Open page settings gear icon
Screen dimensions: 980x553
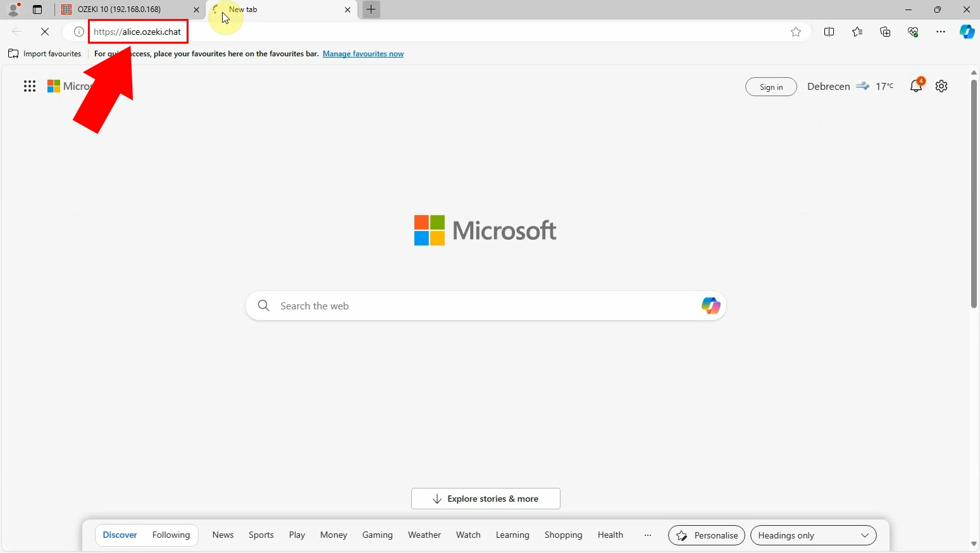[941, 86]
